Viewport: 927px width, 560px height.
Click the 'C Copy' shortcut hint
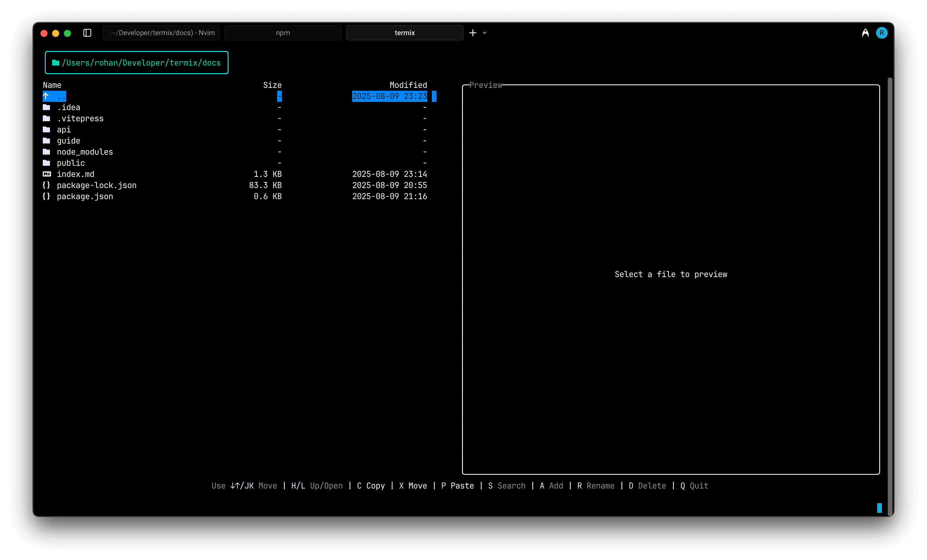pyautogui.click(x=371, y=486)
